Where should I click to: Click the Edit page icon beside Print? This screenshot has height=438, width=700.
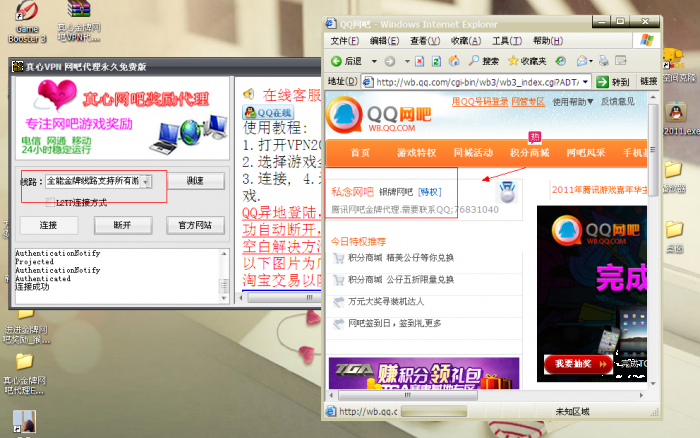[621, 60]
